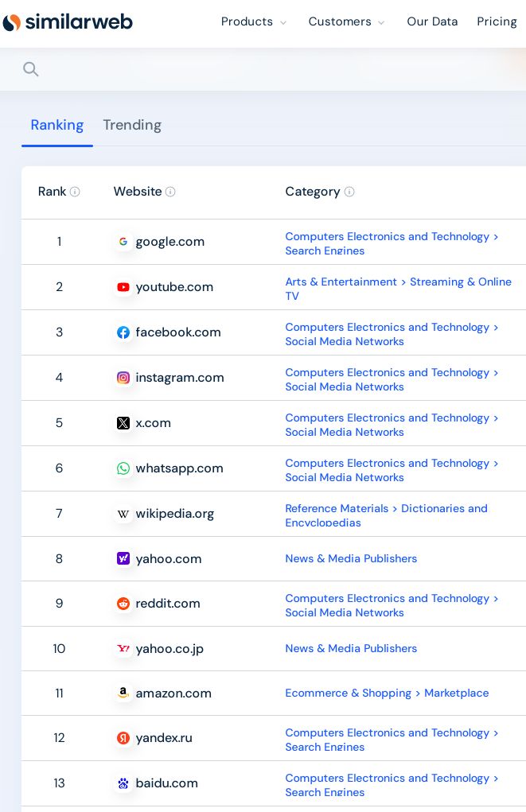Click the Rank column header
The height and width of the screenshot is (812, 526).
point(52,192)
